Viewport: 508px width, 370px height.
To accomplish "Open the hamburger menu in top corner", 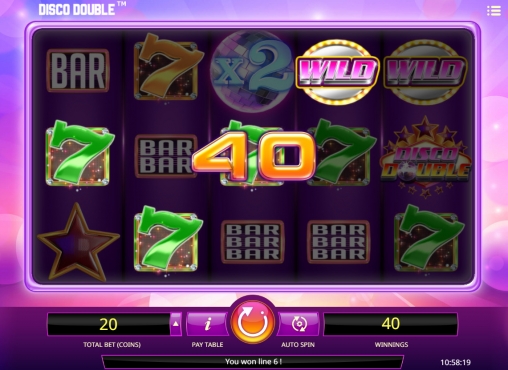I will (494, 11).
